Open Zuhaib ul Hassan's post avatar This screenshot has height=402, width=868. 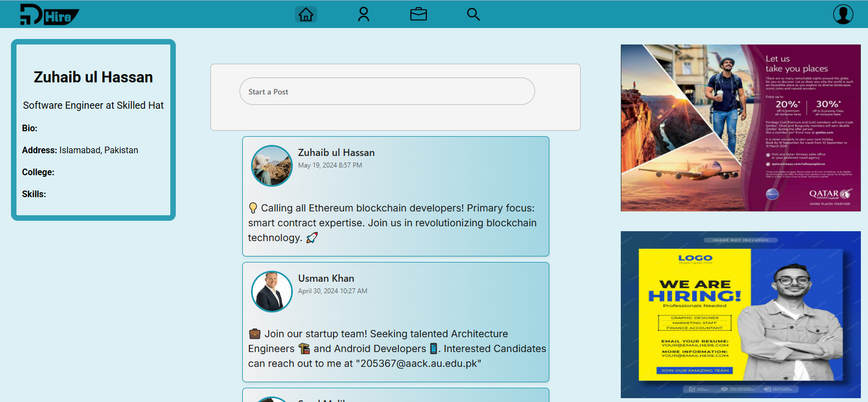pos(272,166)
